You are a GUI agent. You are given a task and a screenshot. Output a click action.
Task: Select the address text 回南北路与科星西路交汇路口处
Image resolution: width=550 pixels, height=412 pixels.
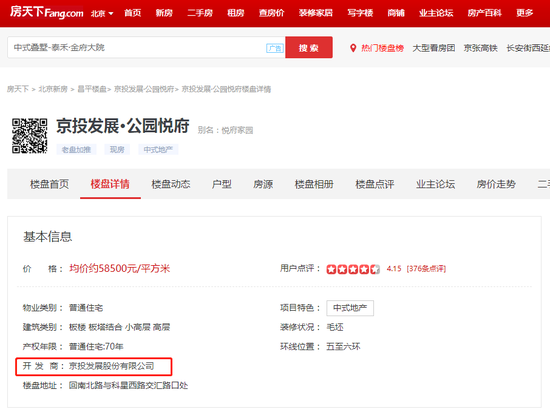[x=128, y=385]
